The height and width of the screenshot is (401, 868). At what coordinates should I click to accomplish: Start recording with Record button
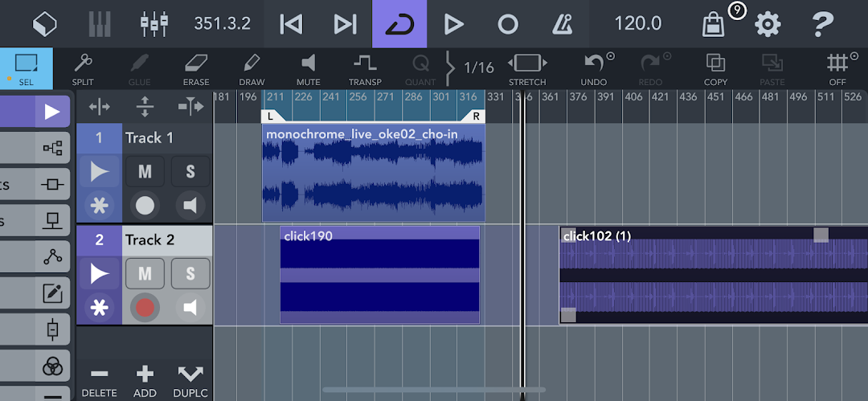point(508,24)
